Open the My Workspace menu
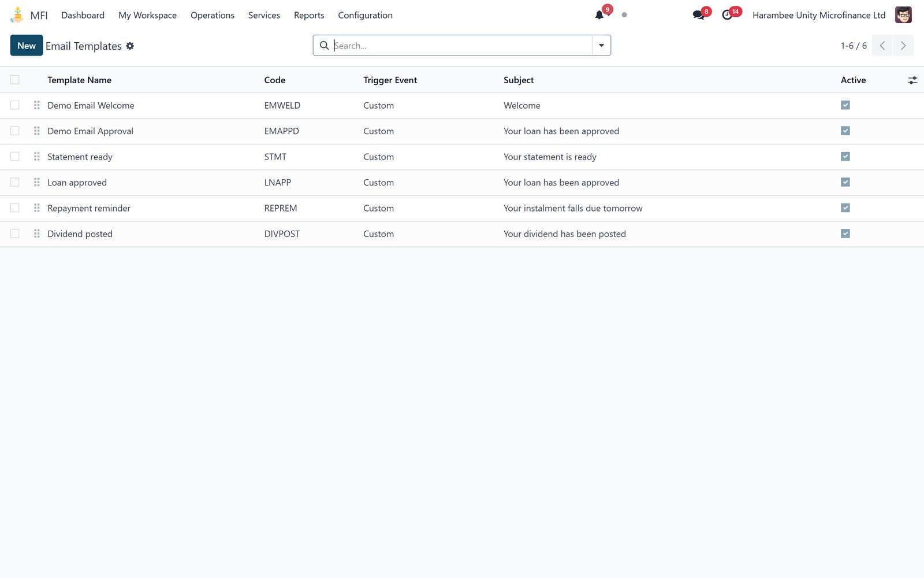The width and height of the screenshot is (924, 578). (x=148, y=15)
